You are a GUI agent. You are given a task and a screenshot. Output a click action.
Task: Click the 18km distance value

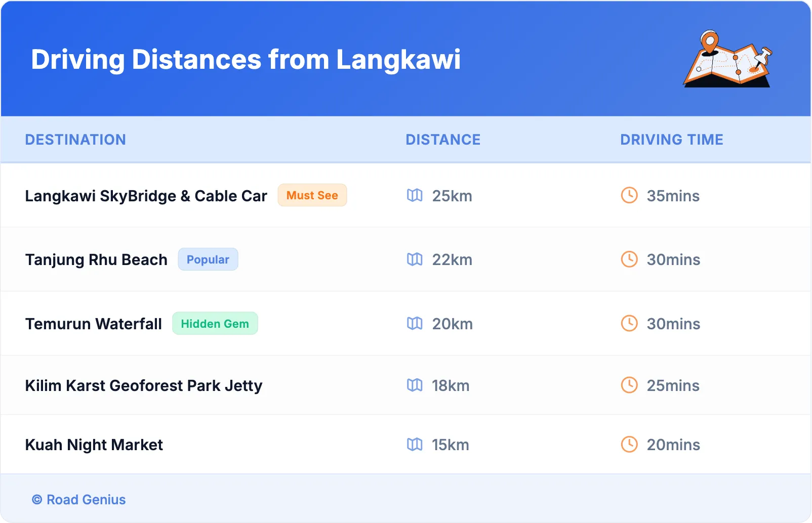[451, 386]
